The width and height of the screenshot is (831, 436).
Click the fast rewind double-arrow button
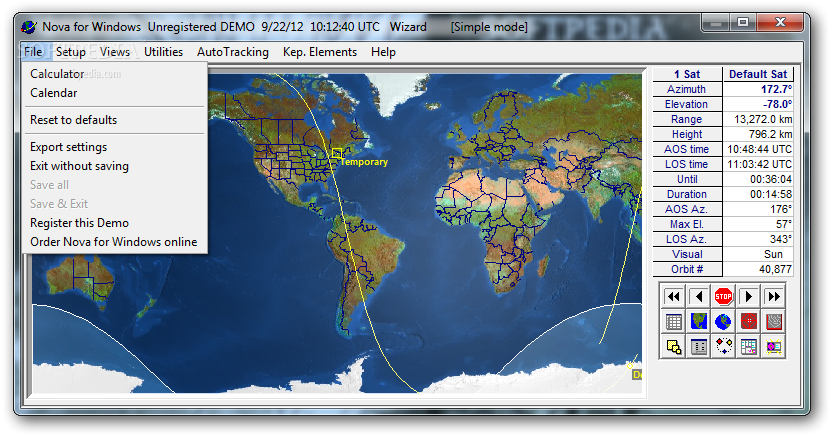point(673,296)
